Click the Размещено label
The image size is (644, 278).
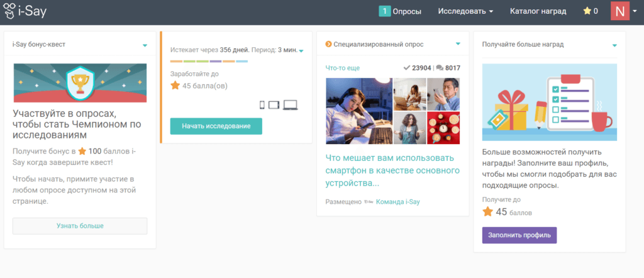click(343, 202)
